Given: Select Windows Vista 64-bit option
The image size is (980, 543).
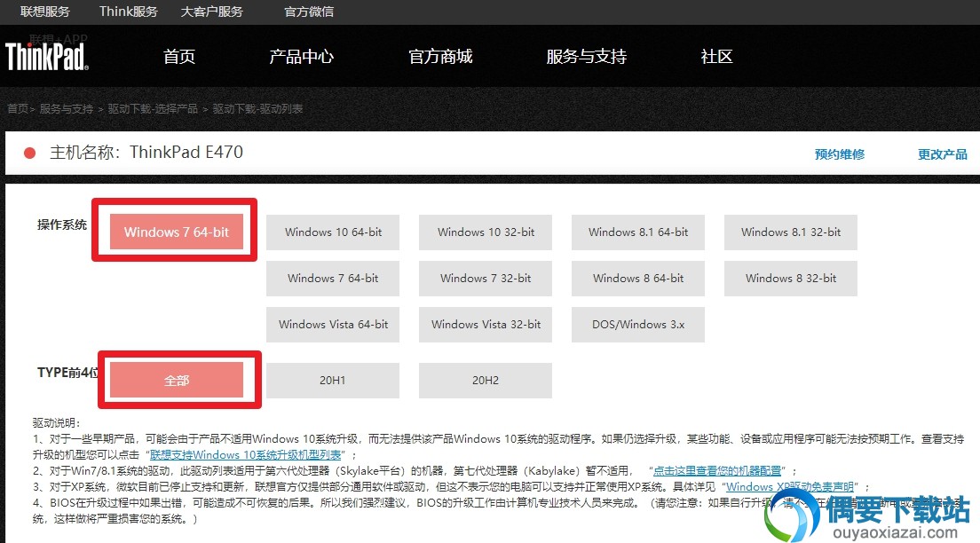Looking at the screenshot, I should pos(333,325).
